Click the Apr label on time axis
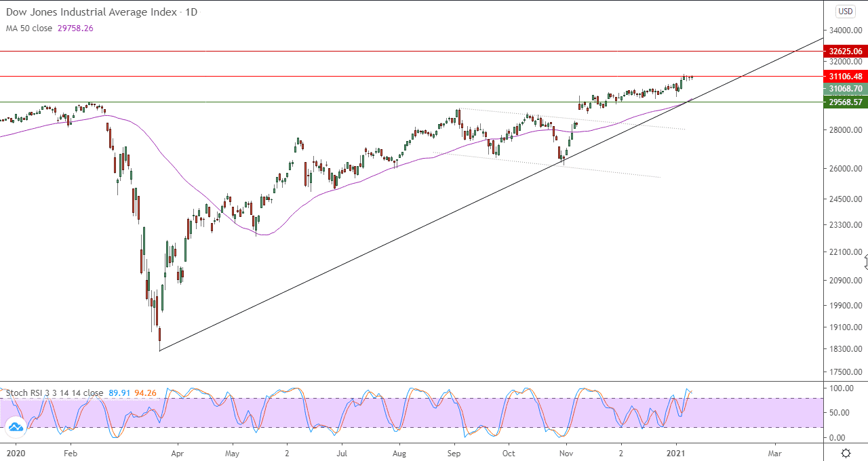This screenshot has width=868, height=461. tap(177, 452)
